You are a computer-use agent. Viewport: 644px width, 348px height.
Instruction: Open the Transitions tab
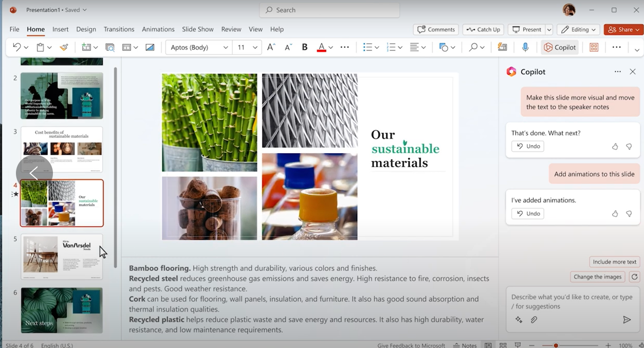119,29
